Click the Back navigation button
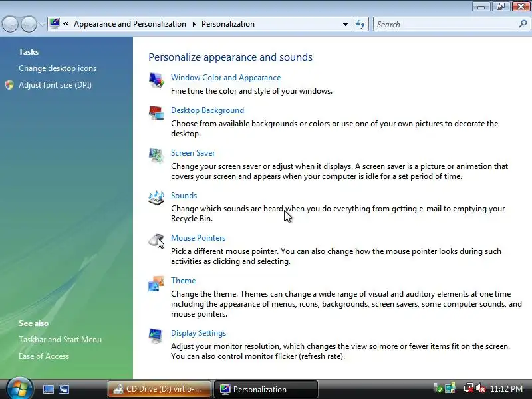Screen dimensions: 532x399 [x=10, y=24]
